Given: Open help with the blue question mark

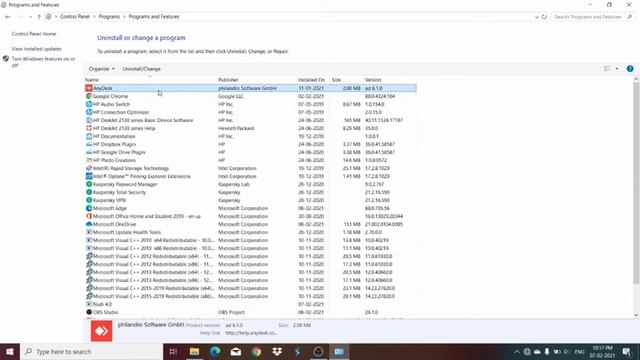Looking at the screenshot, I should click(630, 69).
